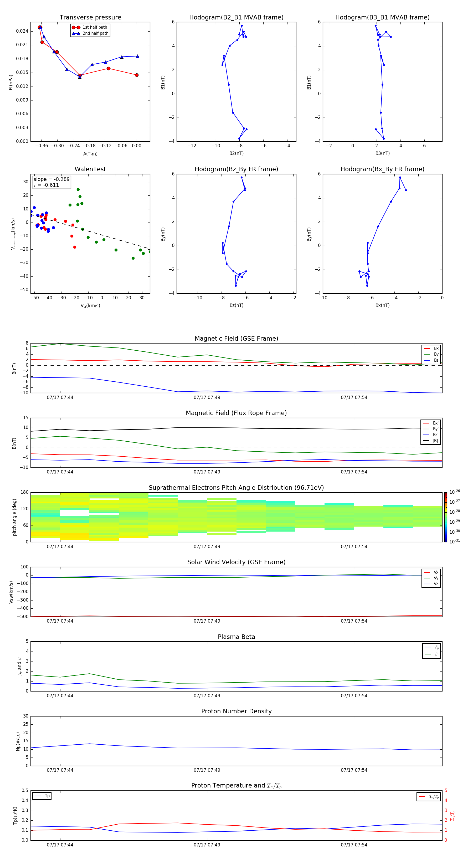473x868 pixels.
Task: Click the 'A(T·m)' x-axis label
Action: pyautogui.click(x=90, y=154)
